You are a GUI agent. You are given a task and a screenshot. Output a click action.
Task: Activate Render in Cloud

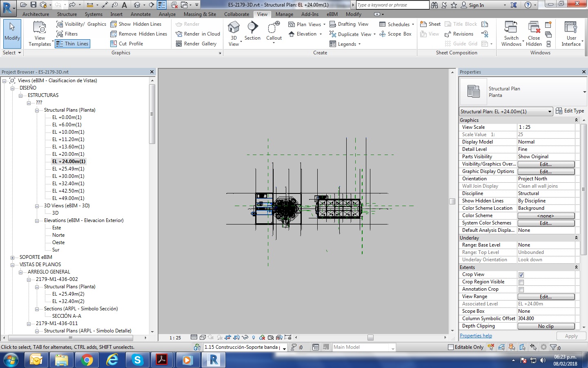[x=197, y=34]
